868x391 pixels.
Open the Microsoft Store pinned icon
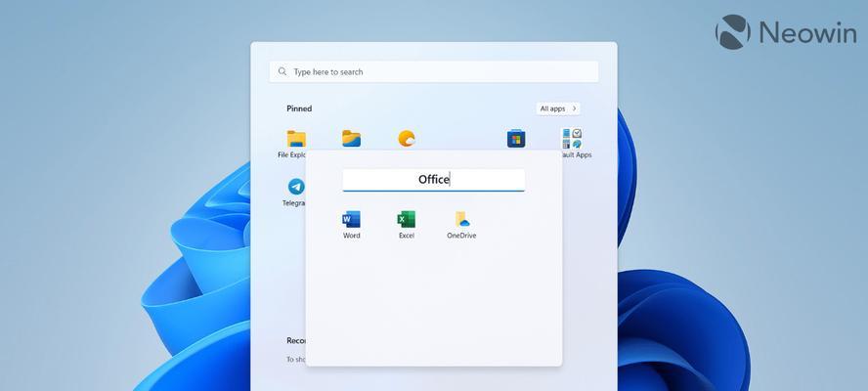coord(516,139)
